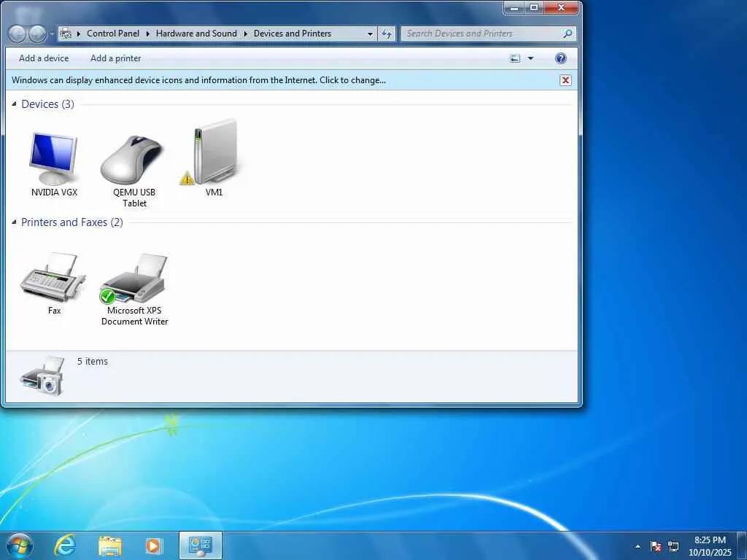The width and height of the screenshot is (747, 560).
Task: Expand the arrow after Hardware and Sound breadcrumb
Action: tap(245, 34)
